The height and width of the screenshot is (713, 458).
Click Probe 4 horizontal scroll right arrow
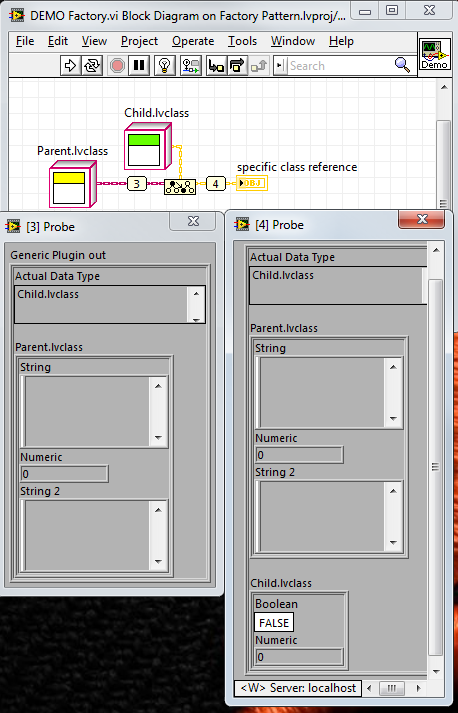[418, 688]
